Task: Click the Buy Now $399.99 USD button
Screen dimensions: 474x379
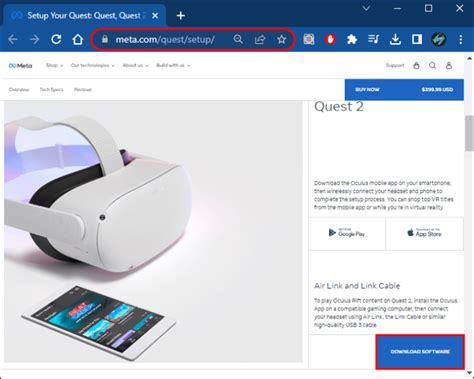Action: pyautogui.click(x=404, y=90)
